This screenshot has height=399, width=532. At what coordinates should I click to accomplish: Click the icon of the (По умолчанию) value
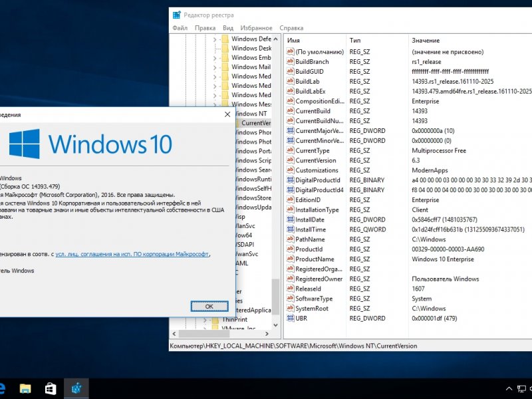coord(290,52)
